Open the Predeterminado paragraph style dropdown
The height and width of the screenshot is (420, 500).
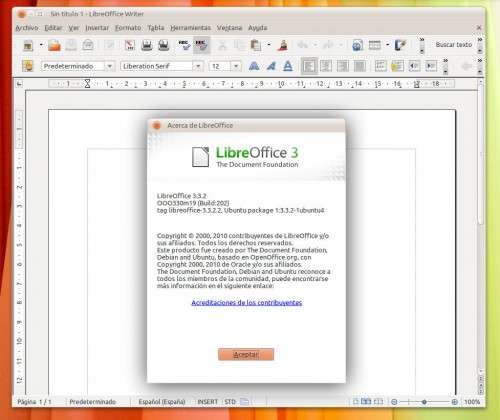tap(109, 66)
